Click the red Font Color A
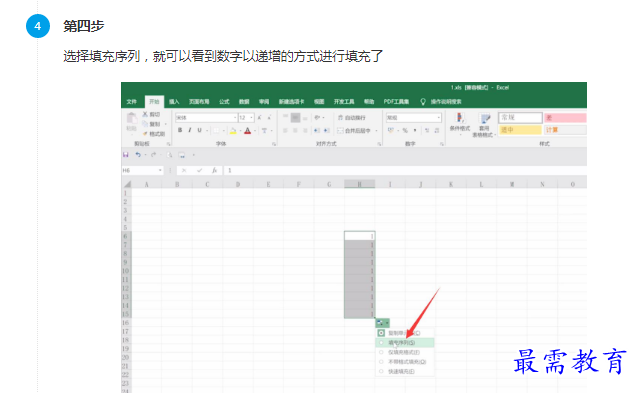Viewport: 635px width, 393px height. (247, 130)
